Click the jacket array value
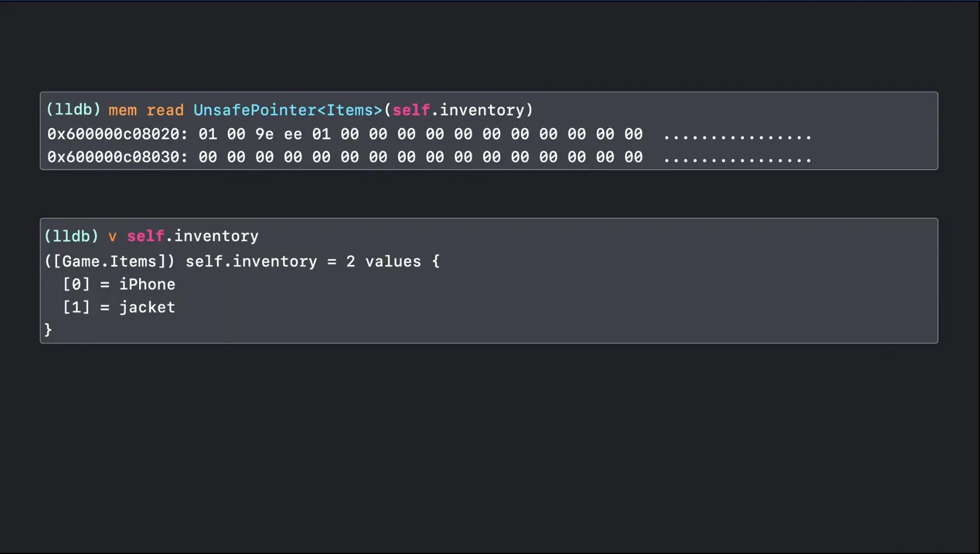This screenshot has width=980, height=554. pyautogui.click(x=147, y=307)
